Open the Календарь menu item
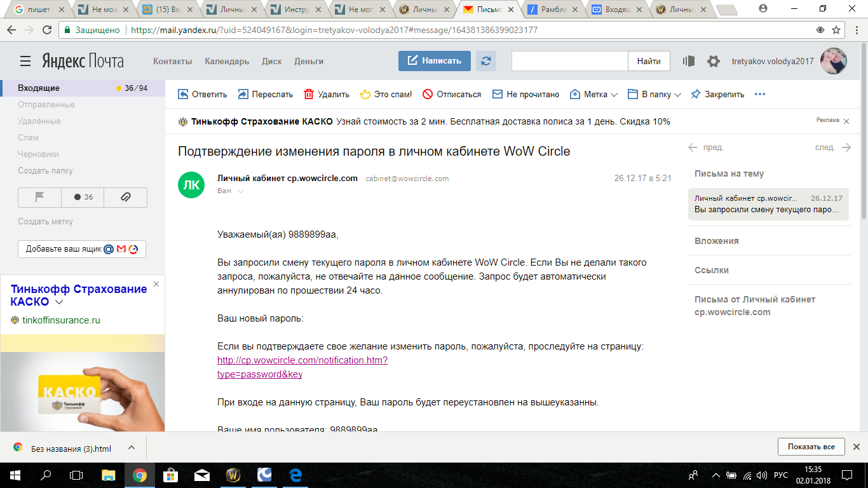The height and width of the screenshot is (488, 868). click(227, 61)
